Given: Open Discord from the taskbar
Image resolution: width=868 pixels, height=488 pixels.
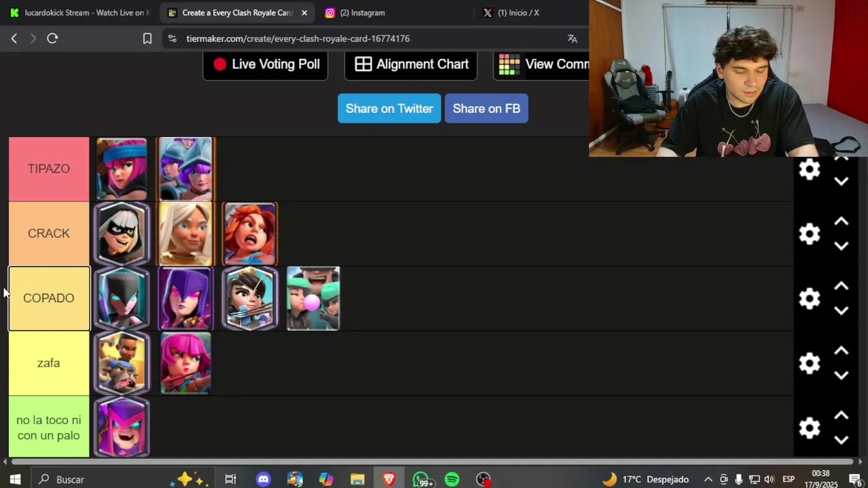Looking at the screenshot, I should (x=263, y=479).
